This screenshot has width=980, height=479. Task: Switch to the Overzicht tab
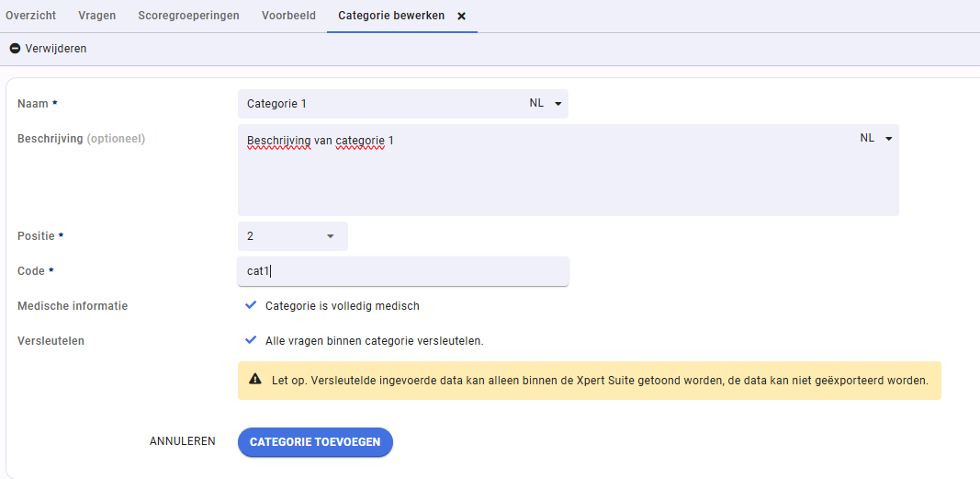click(x=30, y=16)
